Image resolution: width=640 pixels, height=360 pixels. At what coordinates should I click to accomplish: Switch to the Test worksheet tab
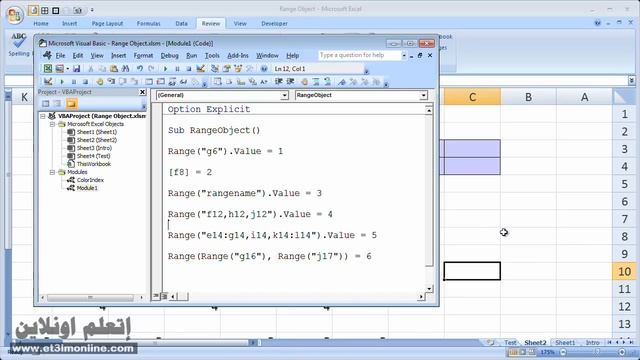(x=510, y=342)
